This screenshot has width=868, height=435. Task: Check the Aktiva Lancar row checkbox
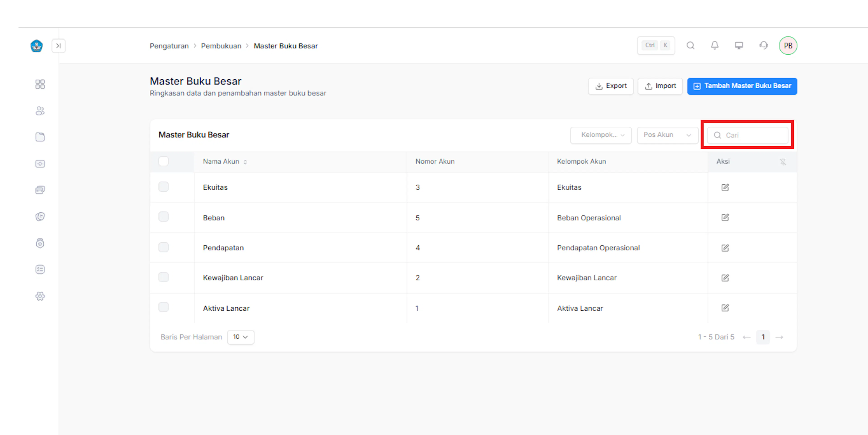click(163, 307)
